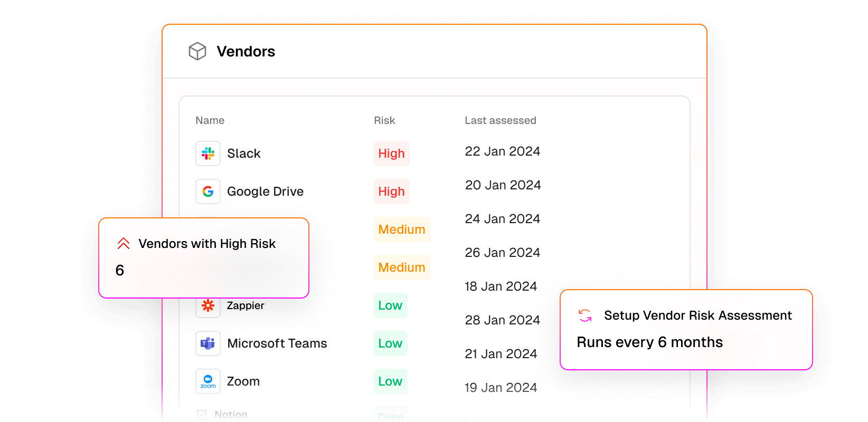Image resolution: width=868 pixels, height=422 pixels.
Task: Click the Medium badge beside 24 Jan 2024
Action: coord(402,229)
